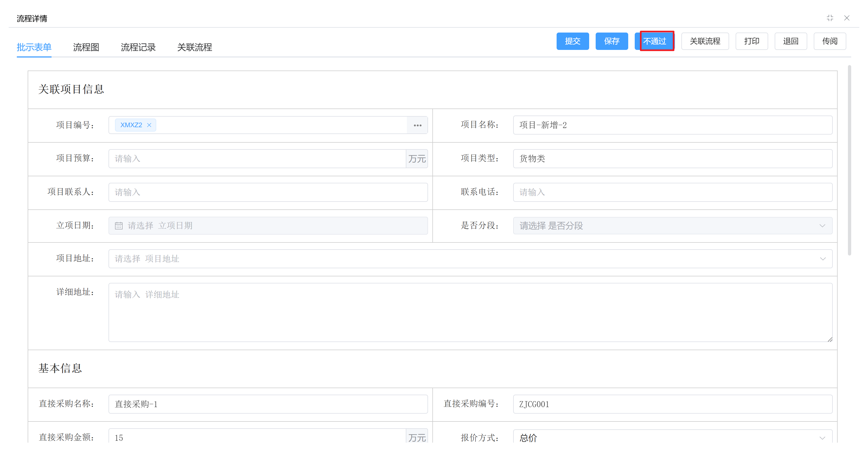Focus the 联系电话 input field

tap(673, 192)
